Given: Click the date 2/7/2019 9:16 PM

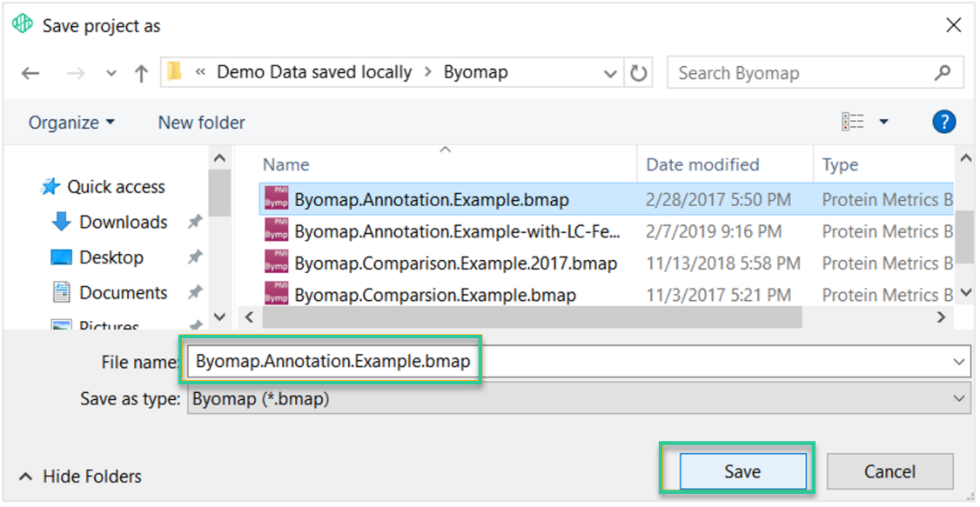Looking at the screenshot, I should tap(714, 231).
